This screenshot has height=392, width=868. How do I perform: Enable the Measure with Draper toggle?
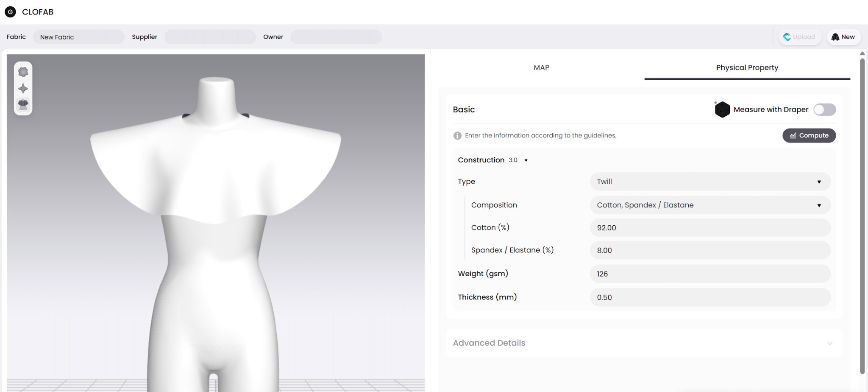824,109
